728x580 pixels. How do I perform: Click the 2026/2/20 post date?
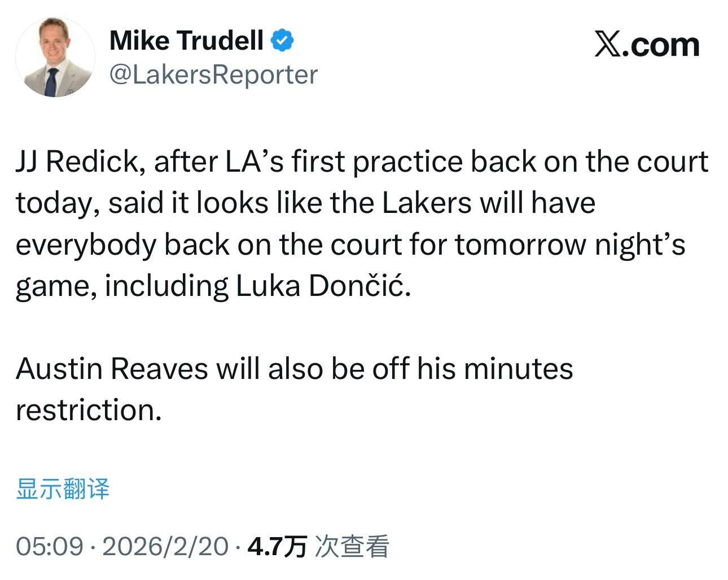pyautogui.click(x=165, y=546)
